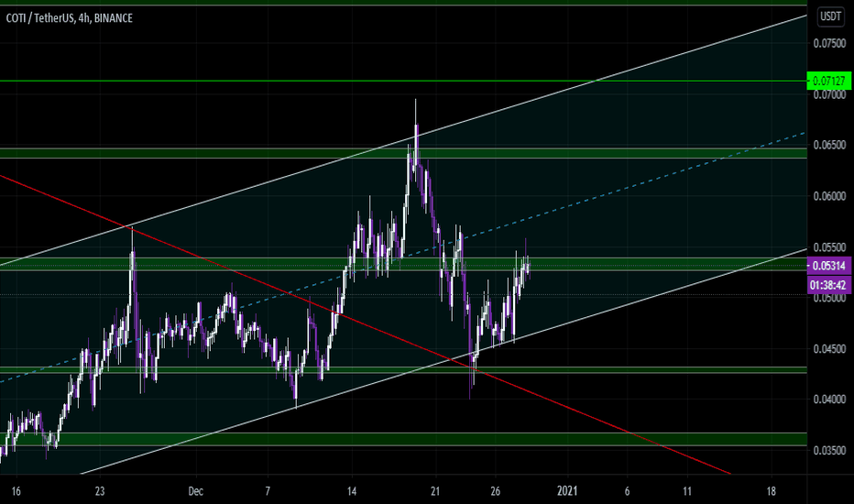Screen dimensions: 854x504
Task: Click the 18 date label on time axis
Action: pyautogui.click(x=772, y=491)
